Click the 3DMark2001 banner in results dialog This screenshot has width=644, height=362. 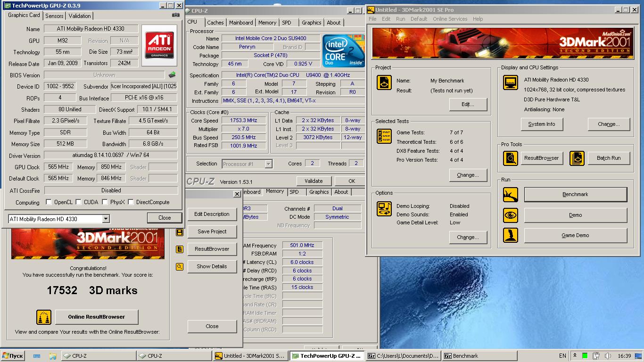88,243
